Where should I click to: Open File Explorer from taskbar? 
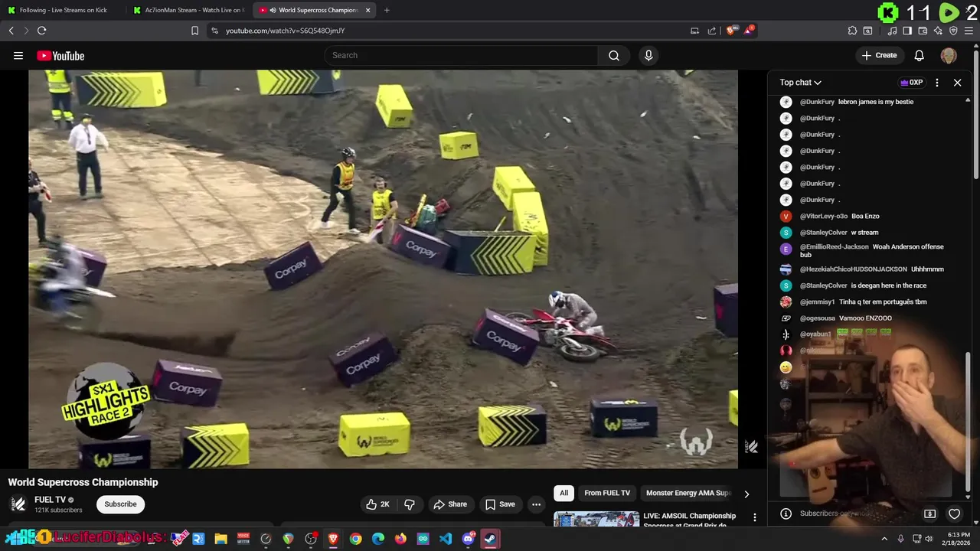coord(220,539)
